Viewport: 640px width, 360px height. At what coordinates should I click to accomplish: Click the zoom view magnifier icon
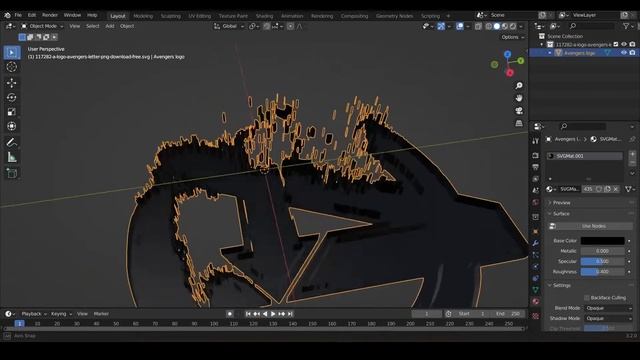[519, 86]
